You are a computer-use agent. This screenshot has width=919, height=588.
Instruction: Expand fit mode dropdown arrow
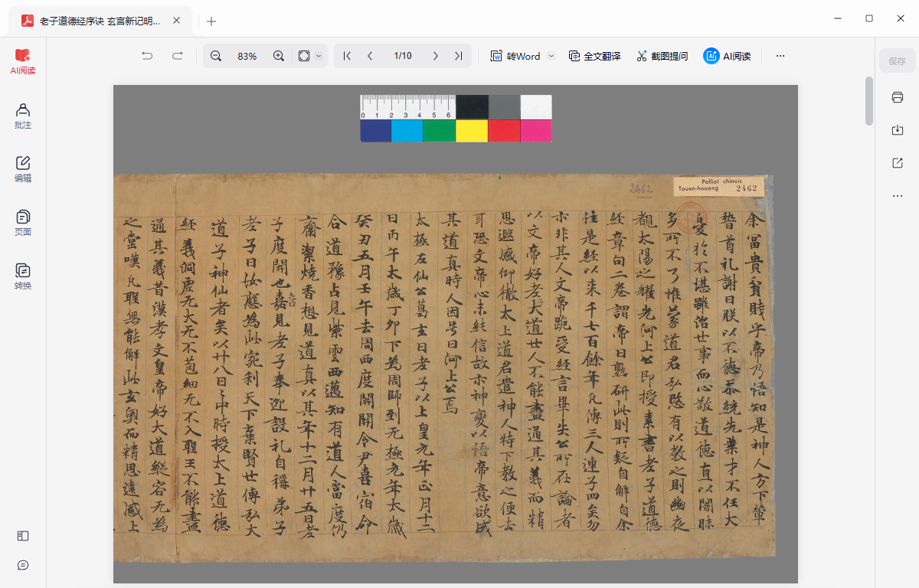point(319,56)
